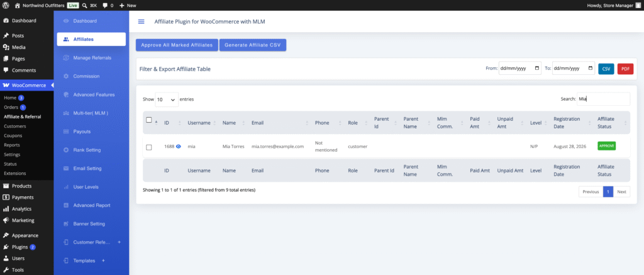Open the comments bubble in admin bar

(x=105, y=5)
